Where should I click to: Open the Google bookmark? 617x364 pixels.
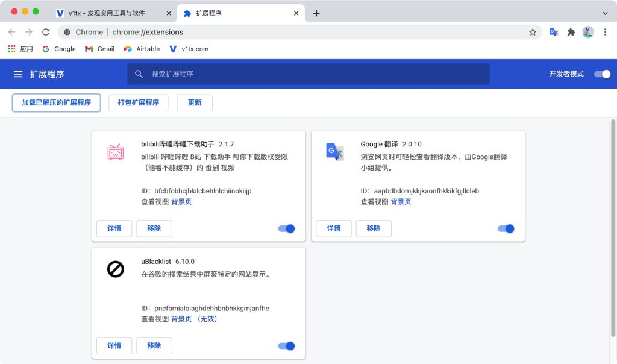tap(59, 49)
